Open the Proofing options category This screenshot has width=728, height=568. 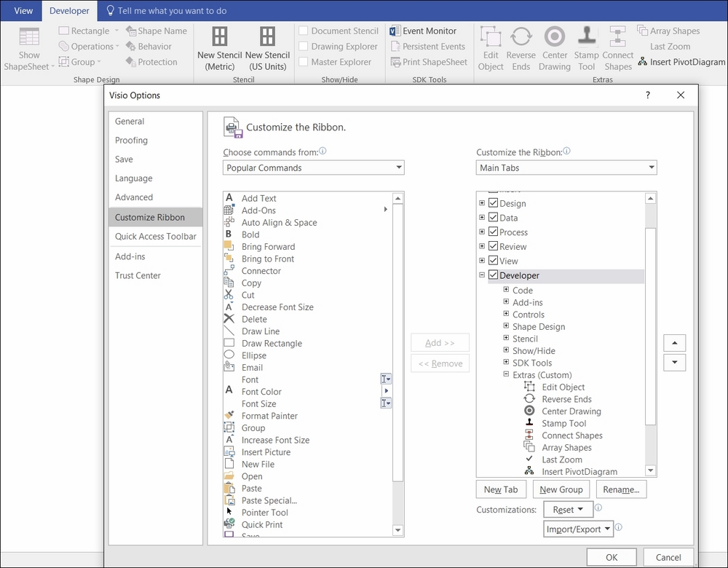click(156, 141)
